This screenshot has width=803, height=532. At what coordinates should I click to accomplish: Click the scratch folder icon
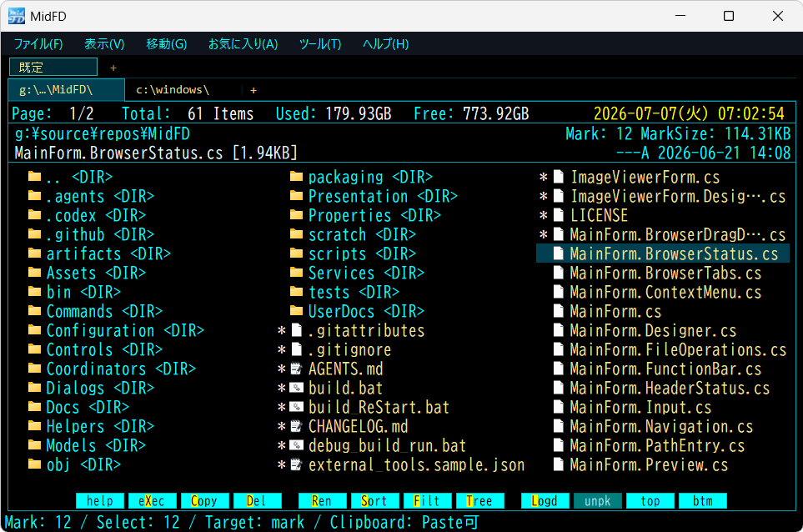(x=297, y=234)
